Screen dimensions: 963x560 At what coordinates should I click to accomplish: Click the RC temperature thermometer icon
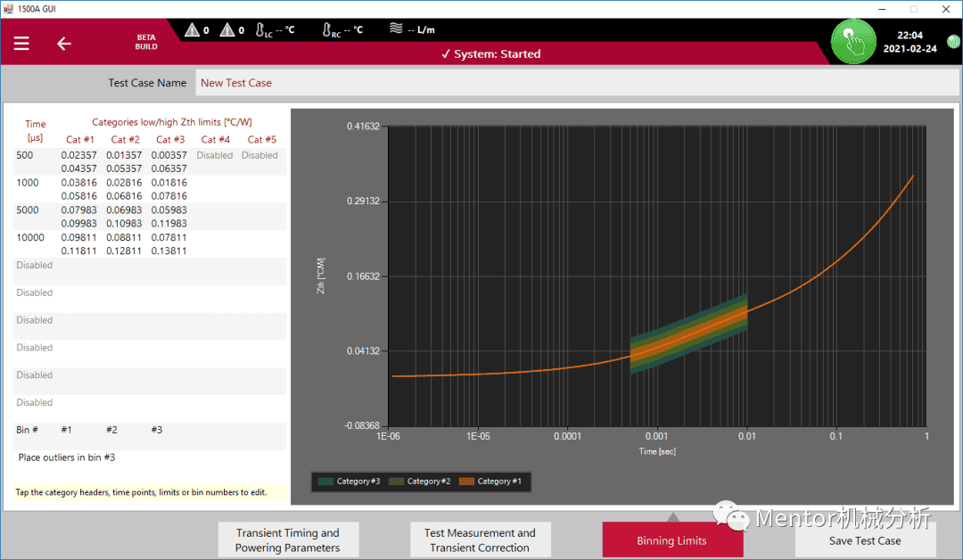click(x=327, y=29)
